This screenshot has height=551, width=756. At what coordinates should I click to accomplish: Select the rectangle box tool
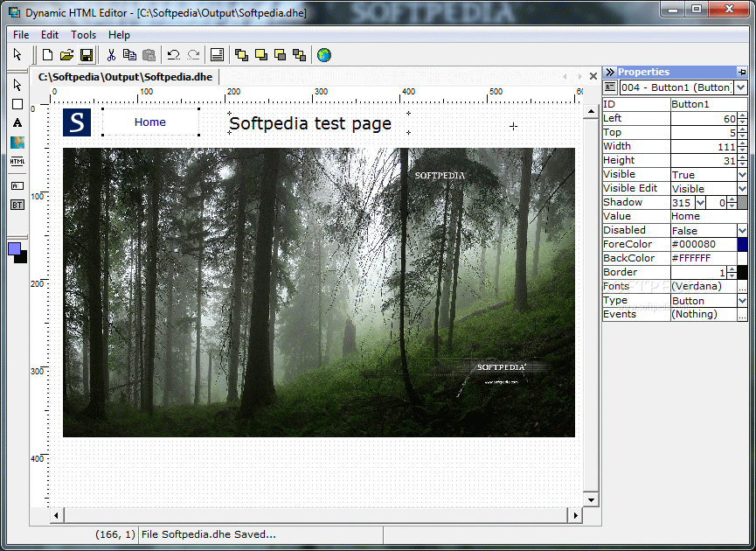point(17,104)
